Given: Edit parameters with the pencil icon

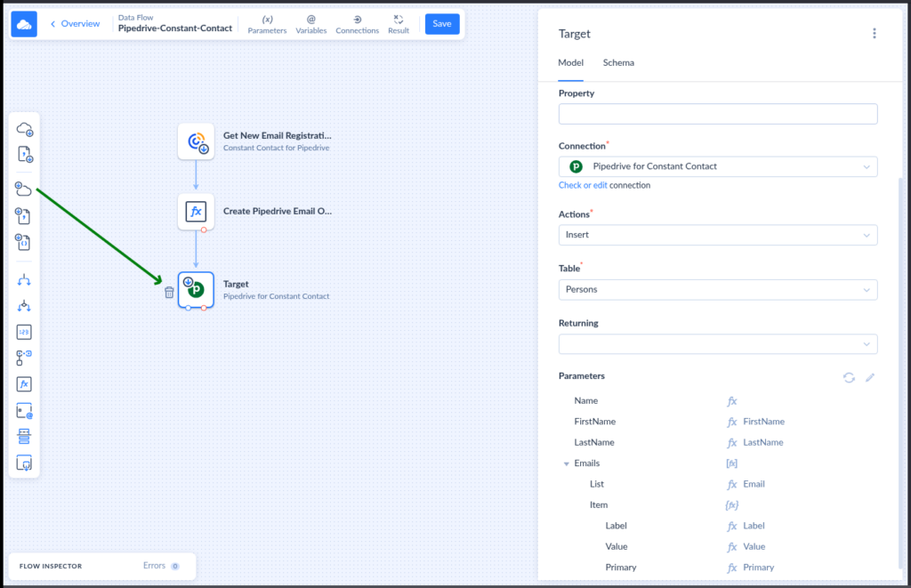Looking at the screenshot, I should (x=870, y=378).
